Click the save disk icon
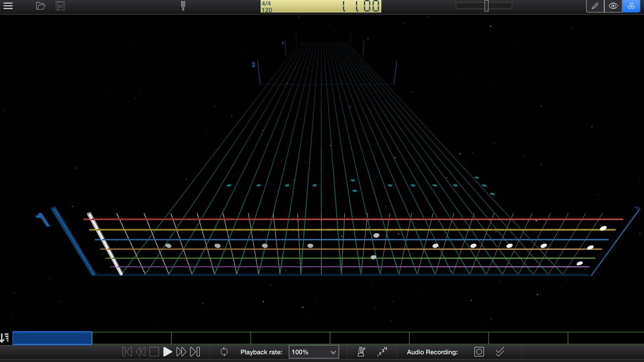Screen dimensions: 644x362 click(x=60, y=6)
